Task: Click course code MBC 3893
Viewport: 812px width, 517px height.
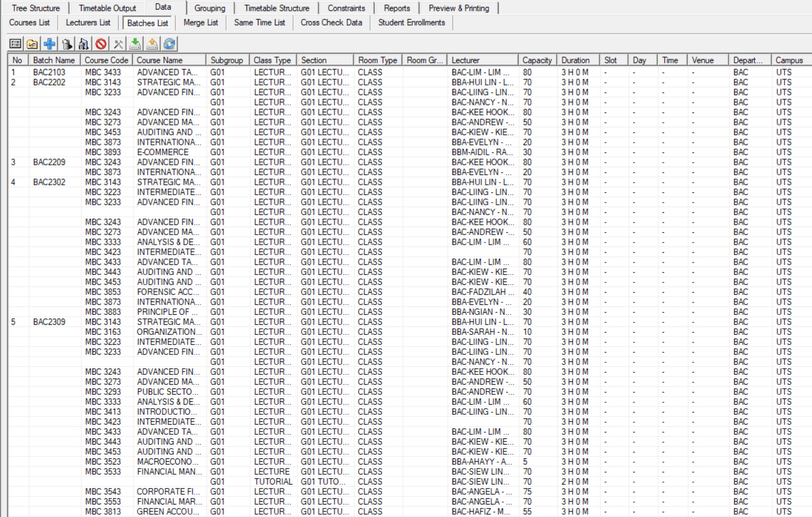Action: [x=103, y=152]
